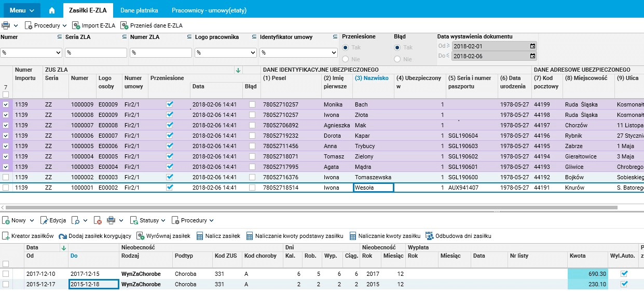The height and width of the screenshot is (293, 644).
Task: Click the printer icon in the top toolbar
Action: 6,25
